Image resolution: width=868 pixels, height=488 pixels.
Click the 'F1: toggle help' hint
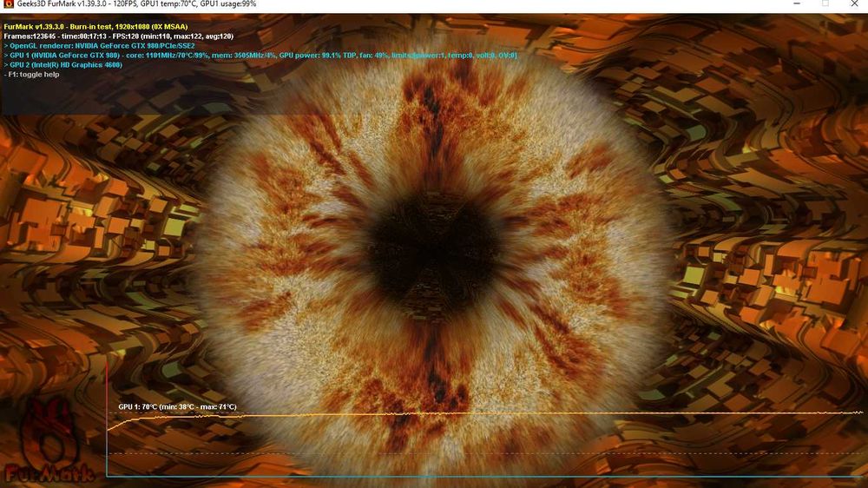31,74
